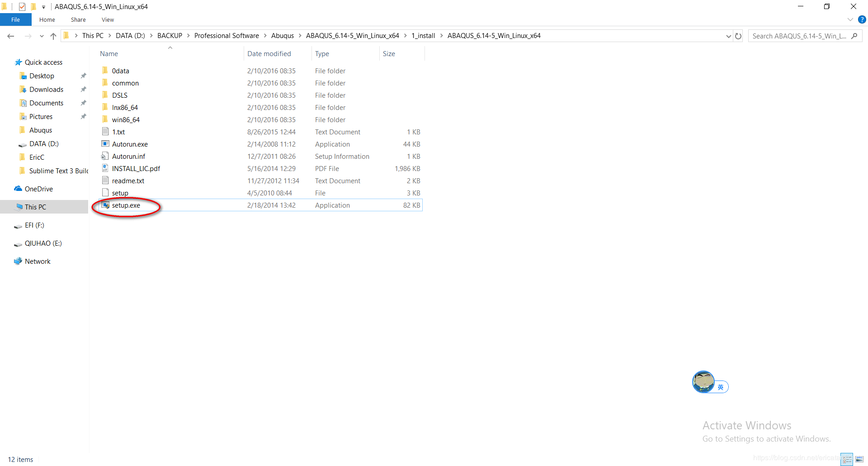The width and height of the screenshot is (868, 466).
Task: Switch to Large icons view button
Action: (x=859, y=459)
